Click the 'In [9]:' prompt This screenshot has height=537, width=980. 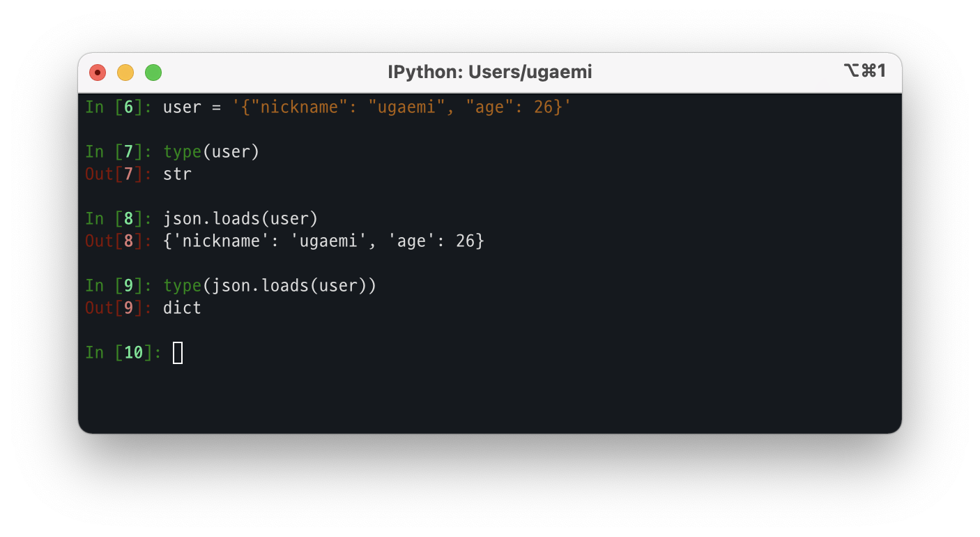[x=119, y=286]
